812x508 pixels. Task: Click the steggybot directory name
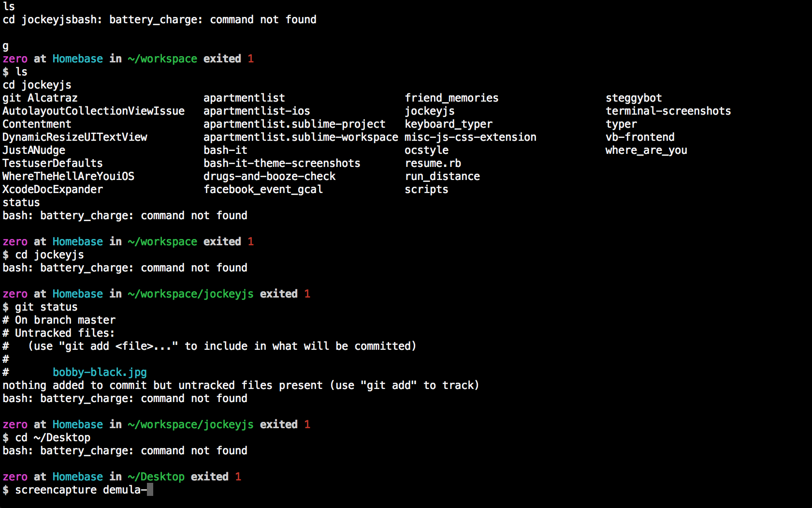[634, 98]
